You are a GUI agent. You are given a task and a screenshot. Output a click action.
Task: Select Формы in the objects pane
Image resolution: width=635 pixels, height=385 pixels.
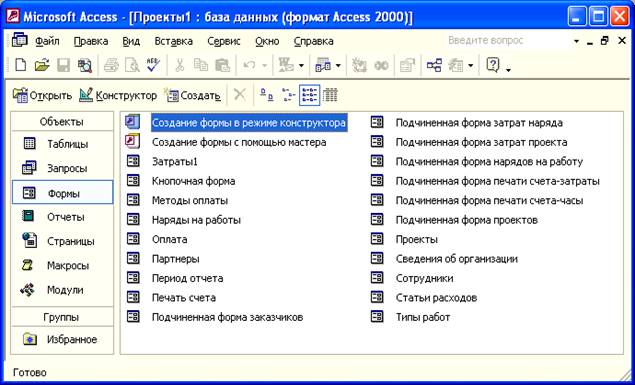[62, 193]
